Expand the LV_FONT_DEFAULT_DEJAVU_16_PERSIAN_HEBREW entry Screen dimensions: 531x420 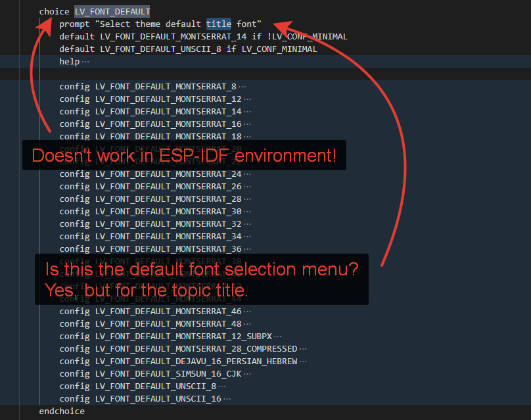(x=304, y=361)
